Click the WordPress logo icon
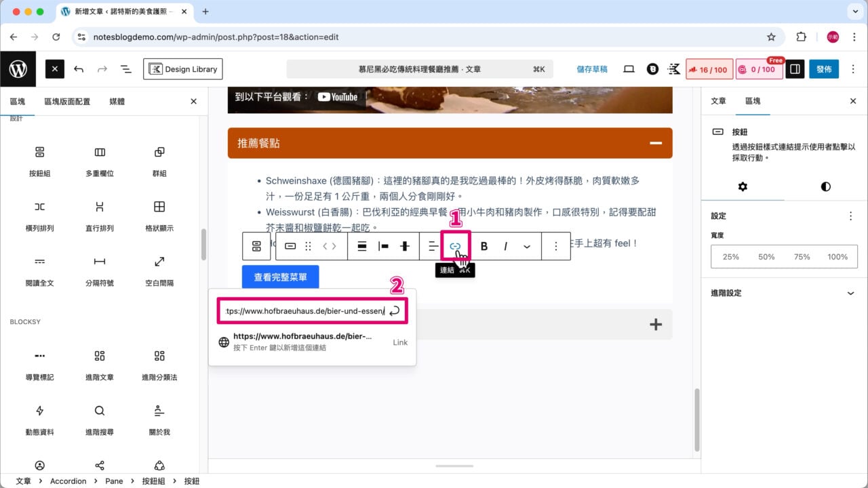This screenshot has height=488, width=868. [18, 68]
